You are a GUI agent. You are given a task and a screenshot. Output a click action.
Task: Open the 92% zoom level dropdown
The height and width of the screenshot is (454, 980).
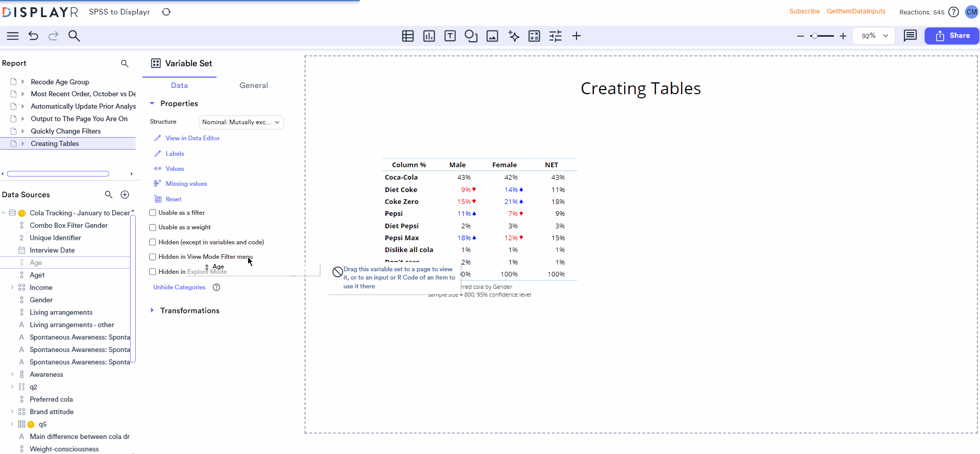point(874,36)
